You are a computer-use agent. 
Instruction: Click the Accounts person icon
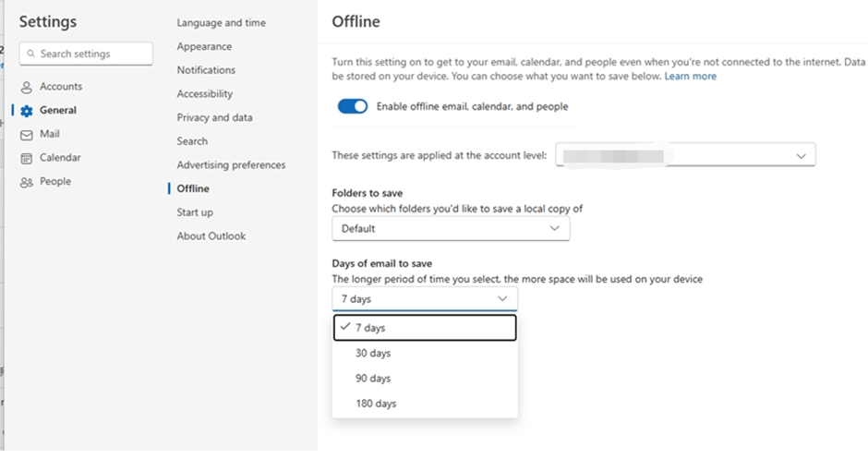pos(26,88)
